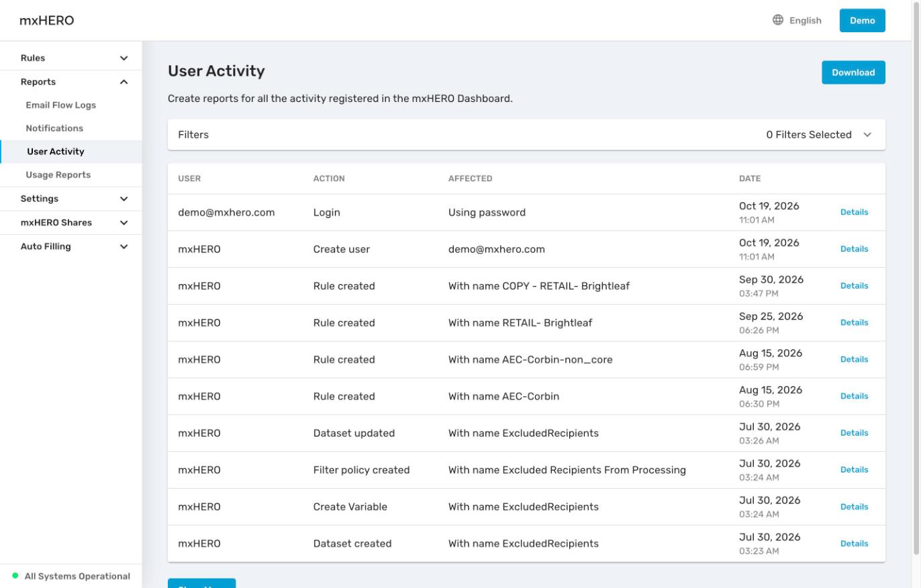Open Details for AEC-Corbin-non_core rule
921x588 pixels.
tap(854, 360)
